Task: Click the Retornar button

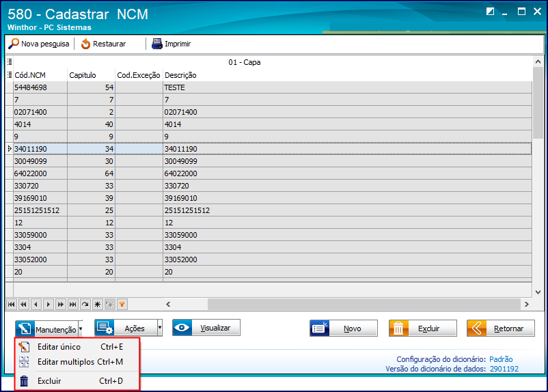Action: click(501, 328)
